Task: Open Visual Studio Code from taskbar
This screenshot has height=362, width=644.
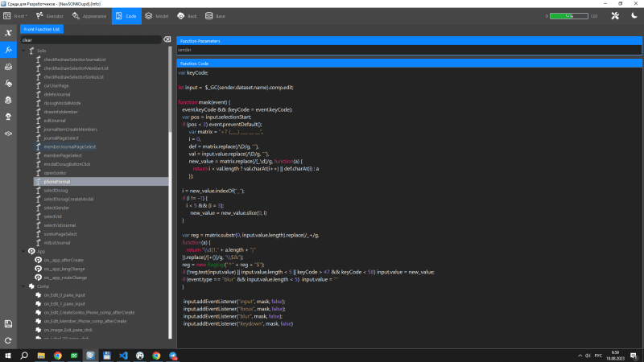Action: pyautogui.click(x=123, y=355)
